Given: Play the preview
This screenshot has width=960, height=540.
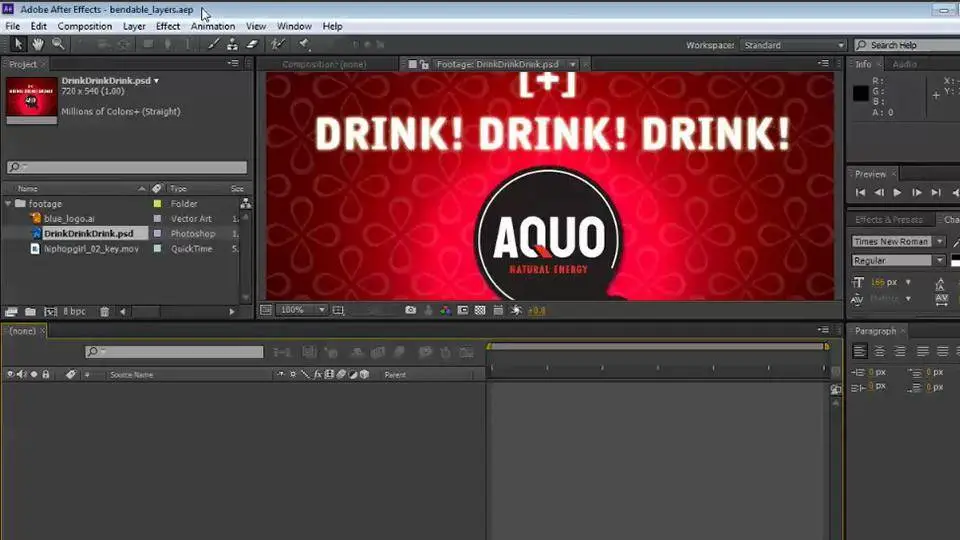Looking at the screenshot, I should (898, 192).
